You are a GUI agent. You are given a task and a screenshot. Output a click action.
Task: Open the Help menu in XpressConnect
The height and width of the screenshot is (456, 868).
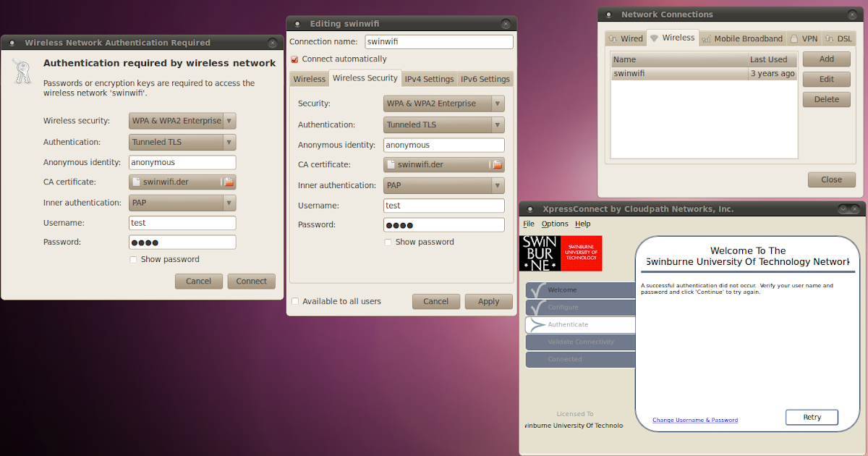pos(582,224)
